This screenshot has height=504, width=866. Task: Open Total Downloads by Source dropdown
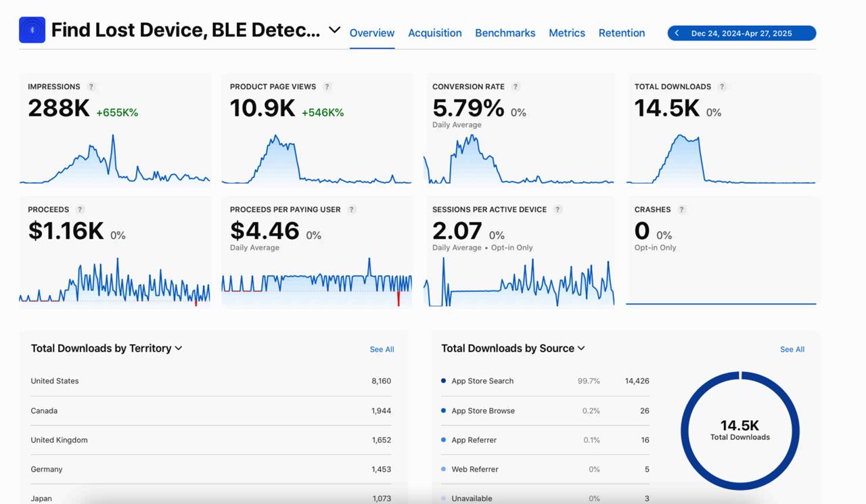pyautogui.click(x=580, y=348)
